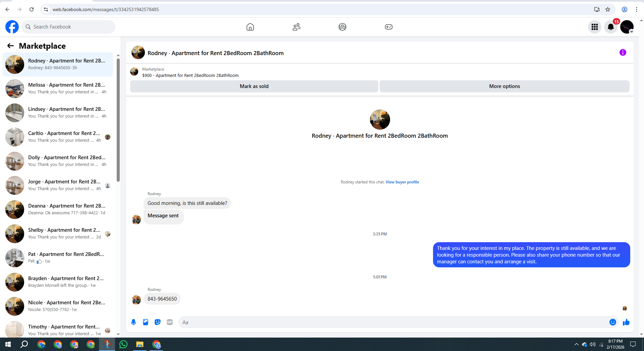Open Deanna conversation in list
Screen dimensions: 644x351
tap(58, 210)
